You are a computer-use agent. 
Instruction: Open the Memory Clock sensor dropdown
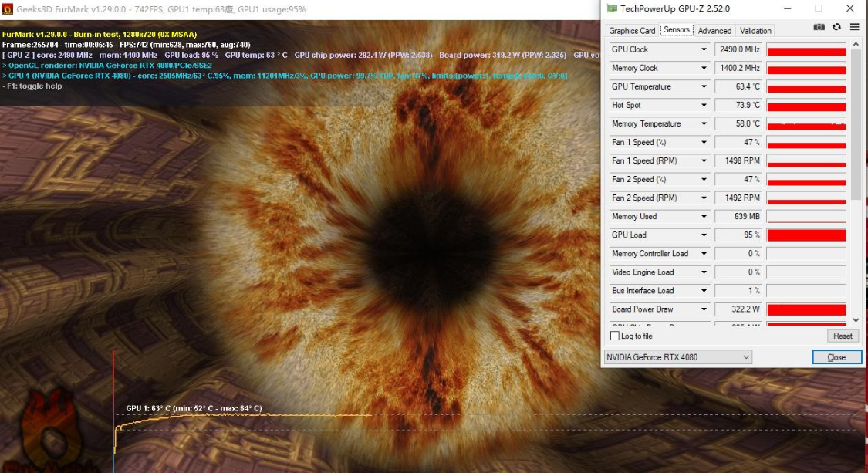coord(704,68)
